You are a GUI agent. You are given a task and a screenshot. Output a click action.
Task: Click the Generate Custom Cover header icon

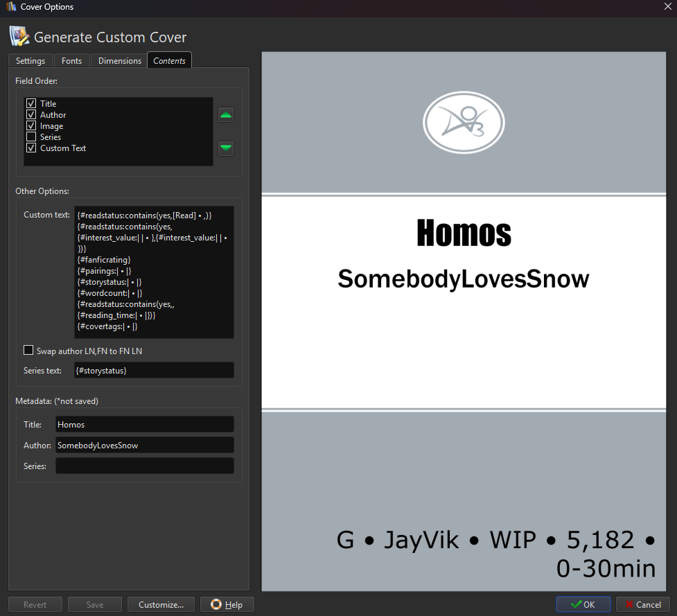(19, 37)
